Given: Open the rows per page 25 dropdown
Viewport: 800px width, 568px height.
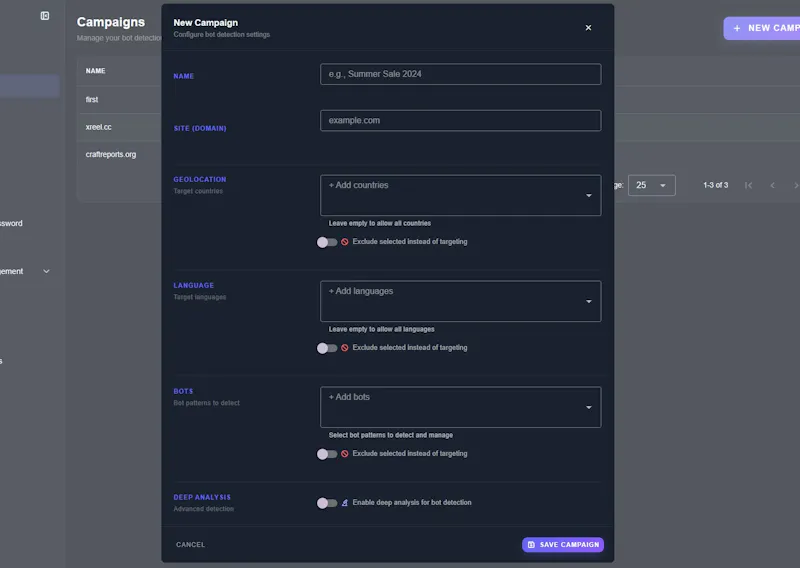Looking at the screenshot, I should pyautogui.click(x=652, y=185).
